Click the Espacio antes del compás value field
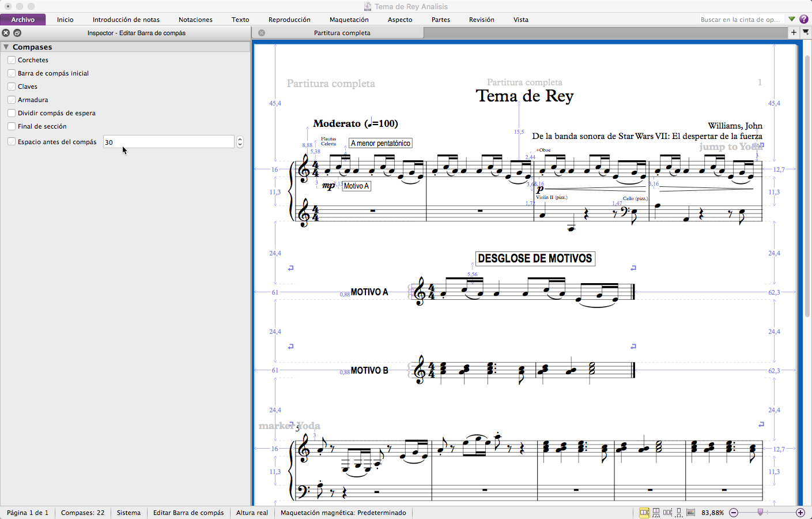This screenshot has width=812, height=519. [x=169, y=142]
